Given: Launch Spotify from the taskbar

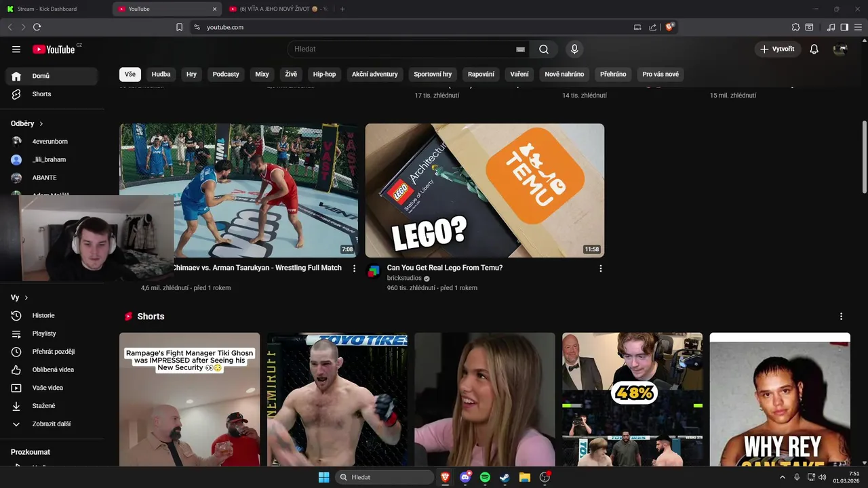Looking at the screenshot, I should pos(485,477).
